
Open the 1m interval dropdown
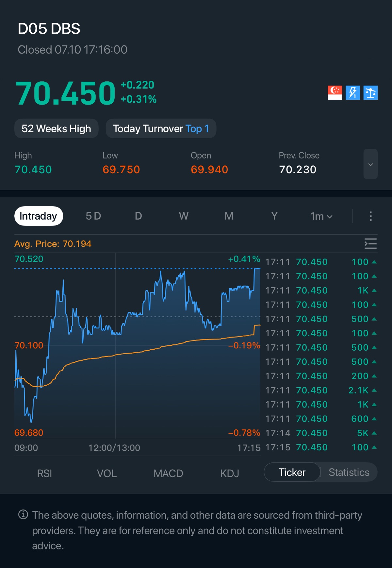[321, 216]
